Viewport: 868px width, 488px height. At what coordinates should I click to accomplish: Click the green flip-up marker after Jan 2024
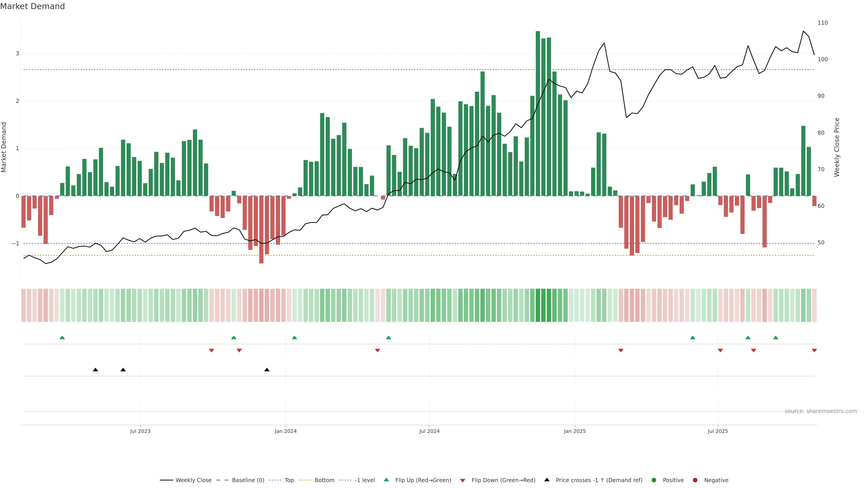[x=295, y=338]
